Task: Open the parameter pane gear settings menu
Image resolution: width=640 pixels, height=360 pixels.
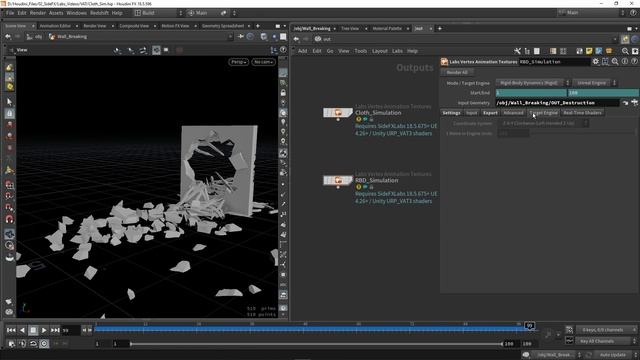Action: (x=596, y=62)
